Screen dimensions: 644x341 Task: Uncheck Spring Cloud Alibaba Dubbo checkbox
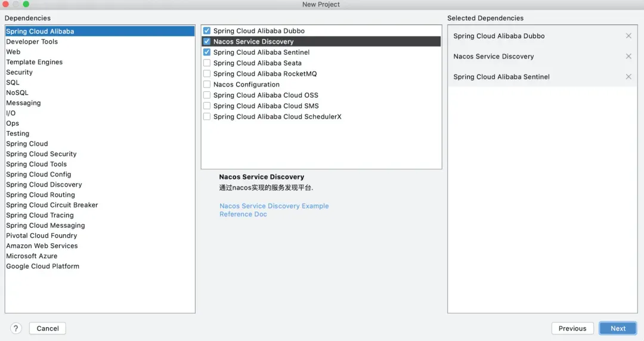point(206,31)
